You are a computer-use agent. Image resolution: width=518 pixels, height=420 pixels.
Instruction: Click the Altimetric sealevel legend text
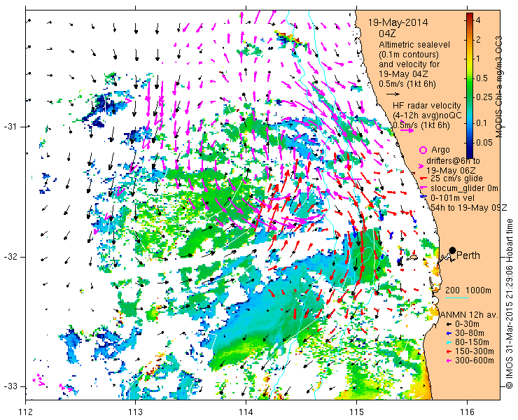click(414, 45)
